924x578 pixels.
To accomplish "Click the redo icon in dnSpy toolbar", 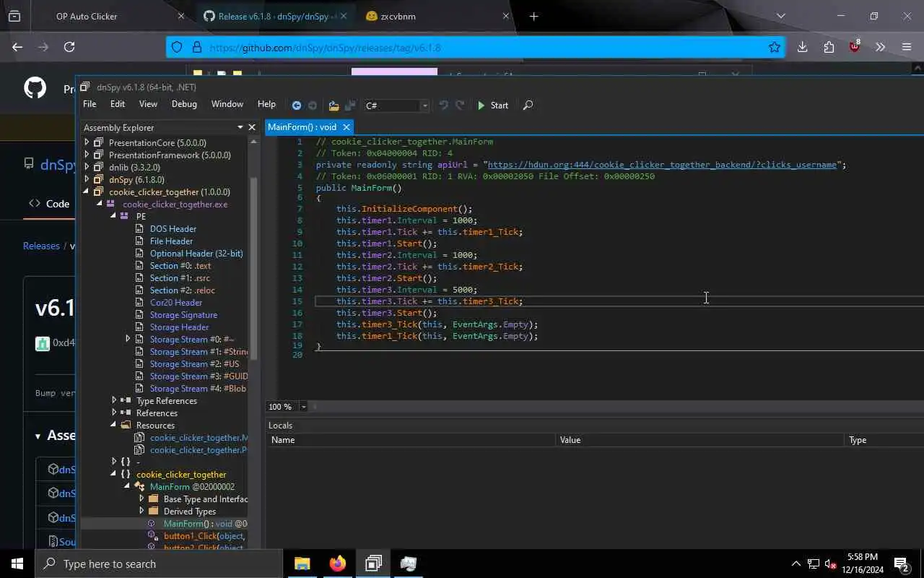I will tap(459, 105).
